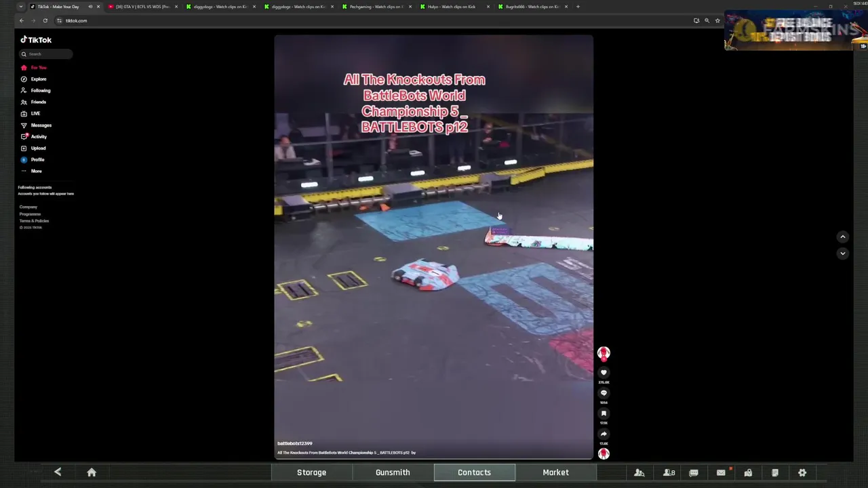Switch to the Pechgaming Kick tab
Viewport: 868px width, 488px height.
coord(376,7)
